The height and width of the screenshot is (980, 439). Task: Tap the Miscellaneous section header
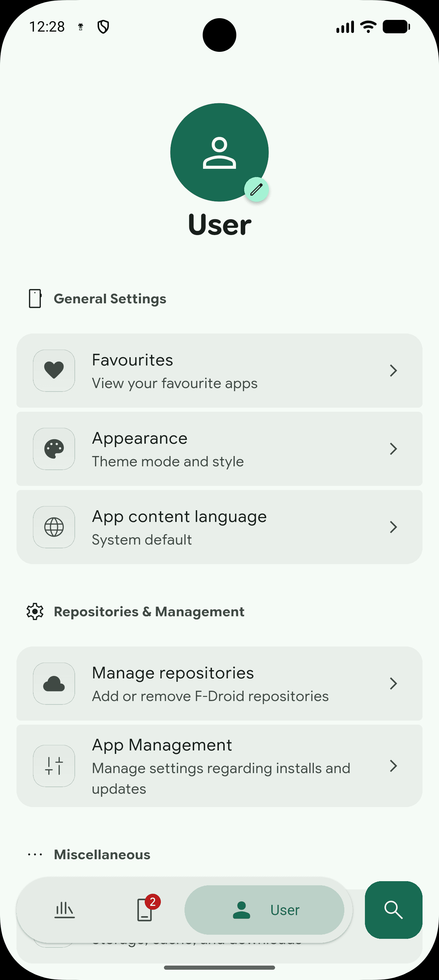pyautogui.click(x=102, y=854)
